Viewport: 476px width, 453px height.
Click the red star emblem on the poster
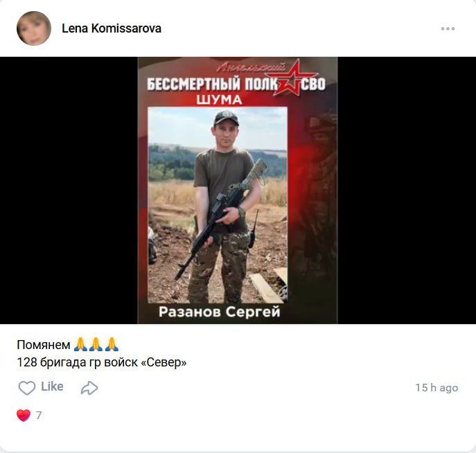(290, 78)
